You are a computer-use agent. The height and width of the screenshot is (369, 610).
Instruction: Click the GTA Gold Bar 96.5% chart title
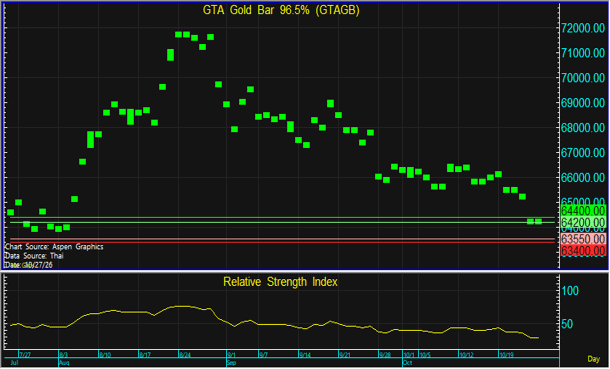(x=281, y=10)
